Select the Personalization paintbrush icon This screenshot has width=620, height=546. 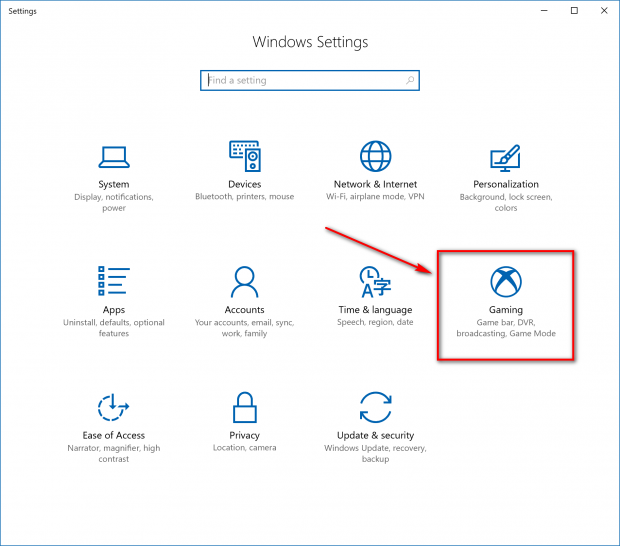tap(505, 157)
